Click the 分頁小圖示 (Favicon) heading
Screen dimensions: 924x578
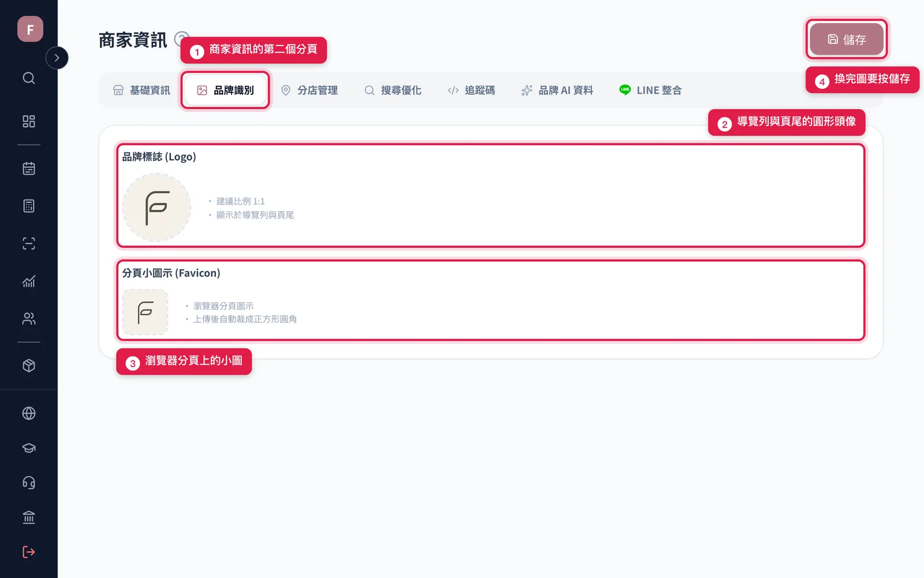pos(171,273)
